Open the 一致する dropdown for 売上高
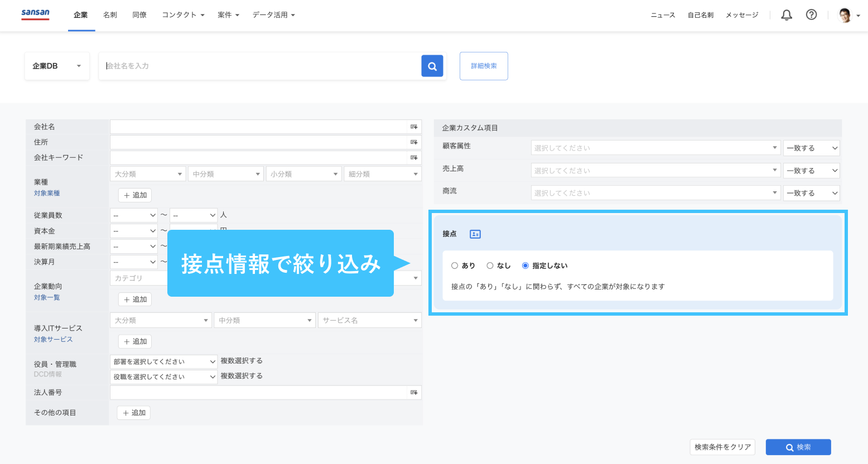The image size is (868, 464). (x=812, y=170)
